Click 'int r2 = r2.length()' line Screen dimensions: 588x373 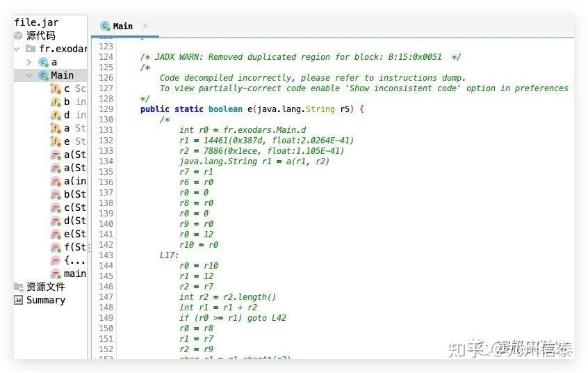coord(228,297)
